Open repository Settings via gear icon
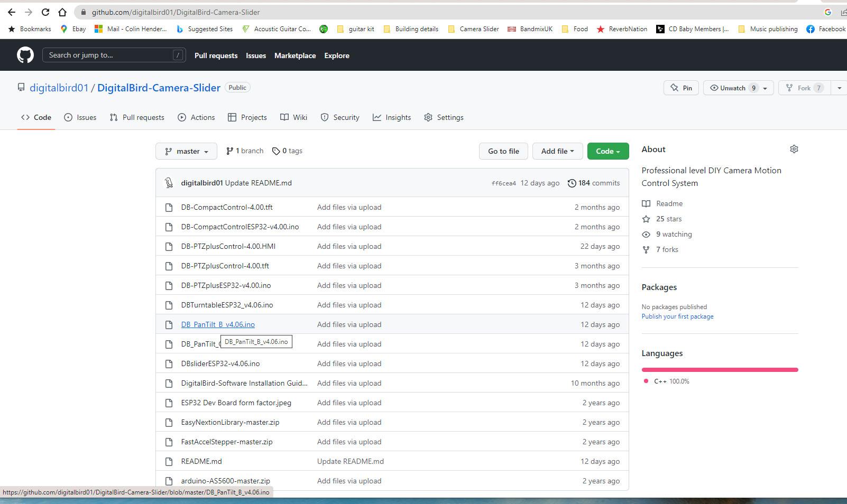This screenshot has height=504, width=847. tap(428, 117)
